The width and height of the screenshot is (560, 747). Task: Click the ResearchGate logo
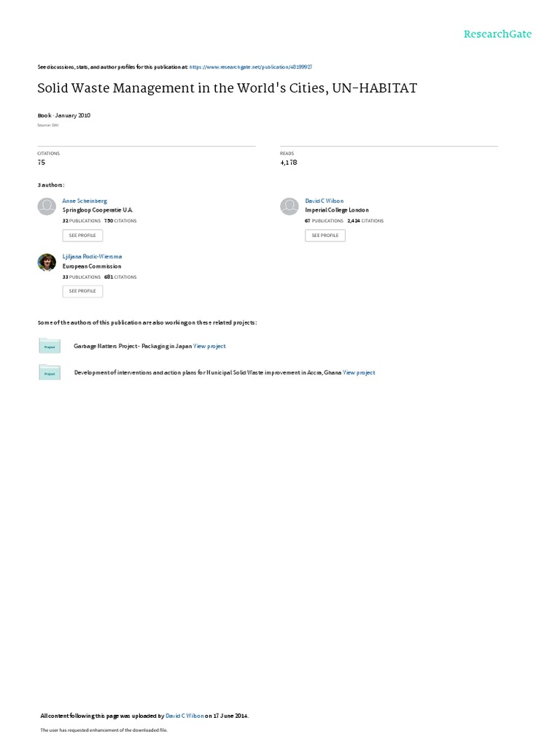497,34
